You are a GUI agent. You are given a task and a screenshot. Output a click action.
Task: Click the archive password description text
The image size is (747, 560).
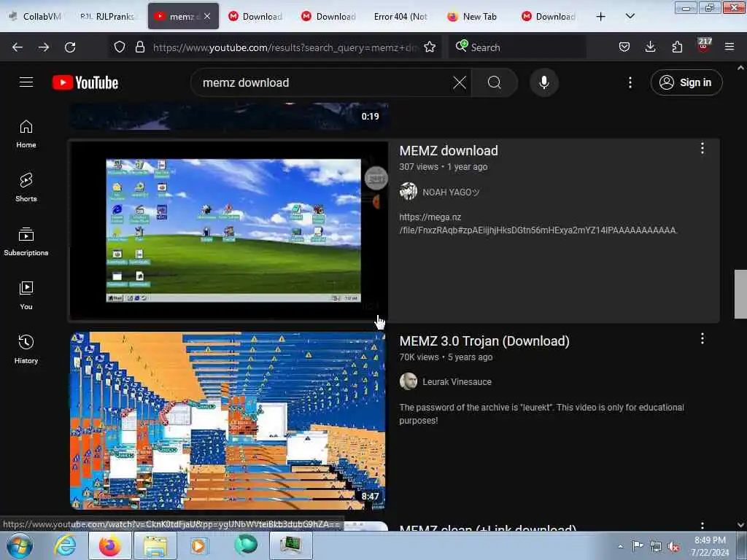tap(542, 414)
